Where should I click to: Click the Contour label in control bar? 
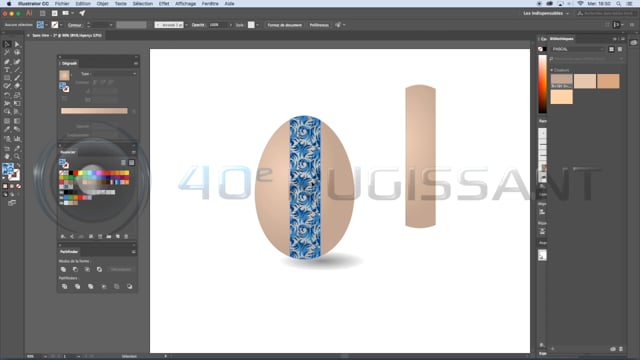click(x=74, y=25)
